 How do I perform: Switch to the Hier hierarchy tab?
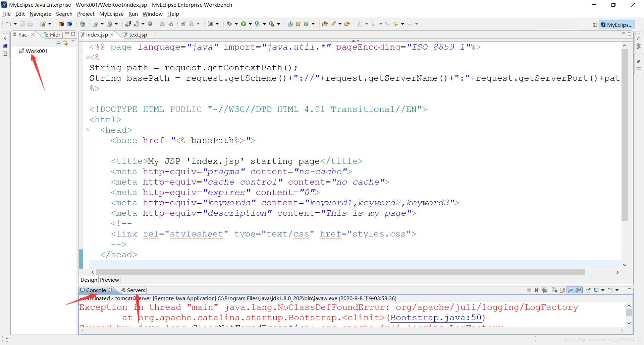point(52,34)
